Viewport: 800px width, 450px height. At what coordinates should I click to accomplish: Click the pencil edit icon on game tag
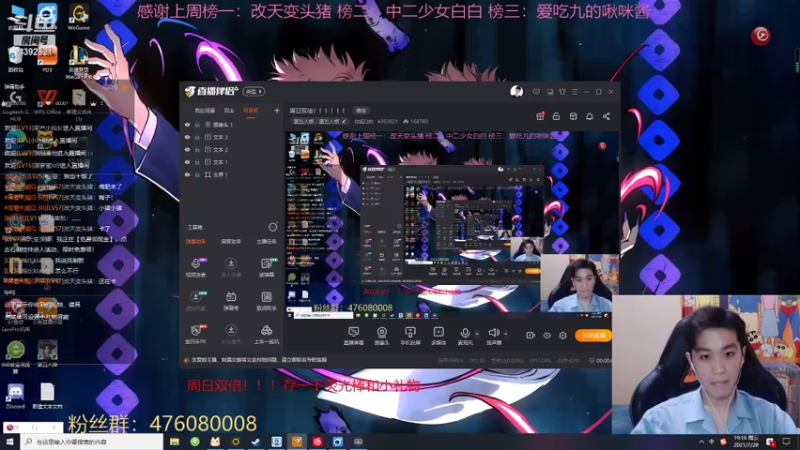344,121
